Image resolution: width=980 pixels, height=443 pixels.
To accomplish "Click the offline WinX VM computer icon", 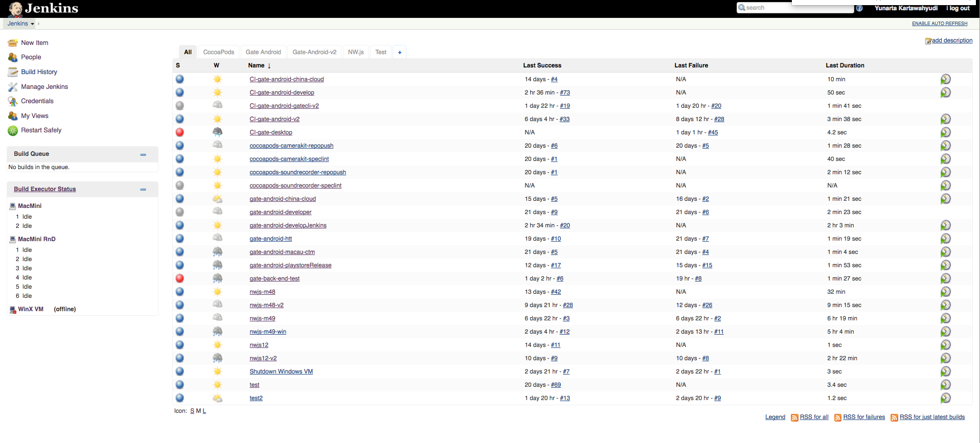I will 13,310.
